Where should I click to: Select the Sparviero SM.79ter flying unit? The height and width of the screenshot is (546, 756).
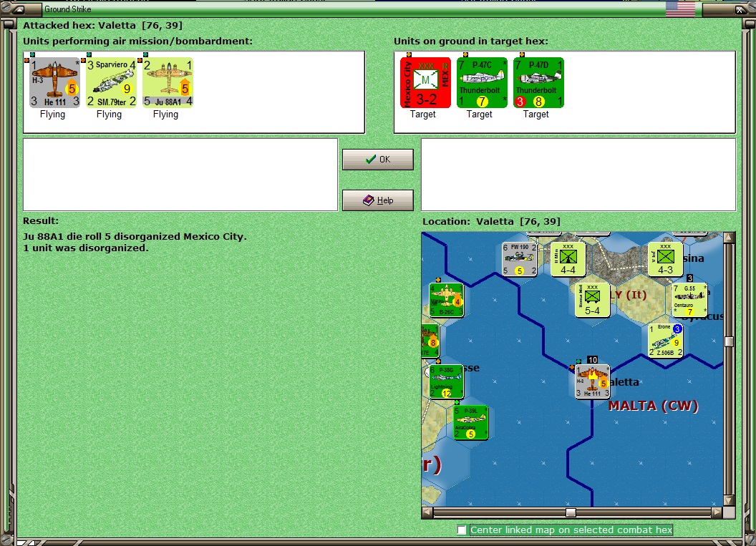pos(112,82)
